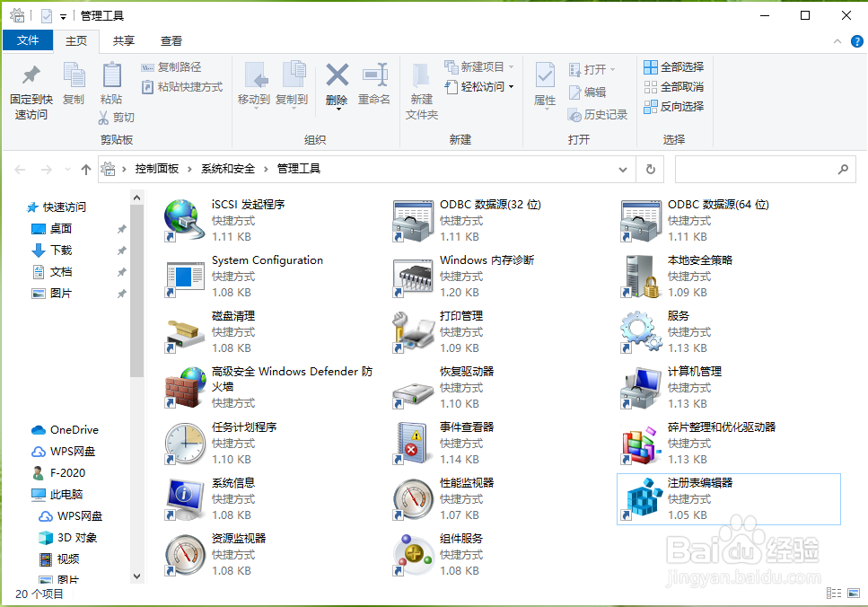Click inside the search box
Screen dimensions: 868x607
763,169
